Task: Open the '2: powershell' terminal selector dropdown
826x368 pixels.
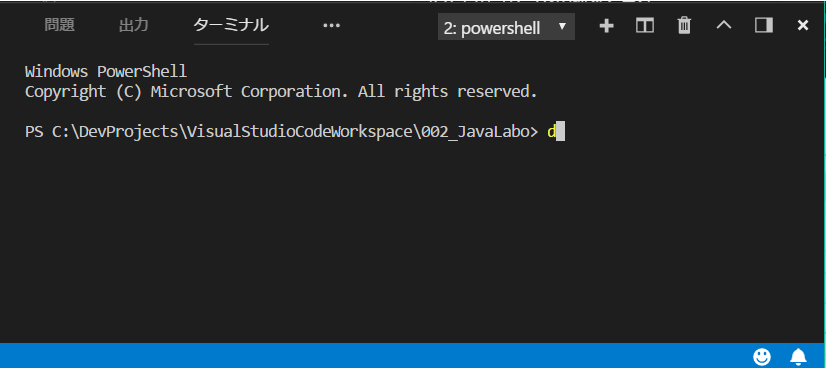Action: click(506, 26)
